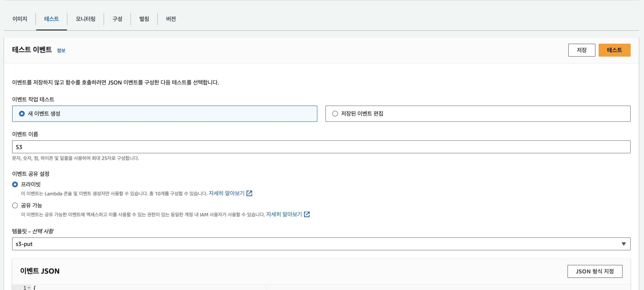
Task: Follow 자세히 알아보기 link under 프라이빗
Action: [x=226, y=193]
